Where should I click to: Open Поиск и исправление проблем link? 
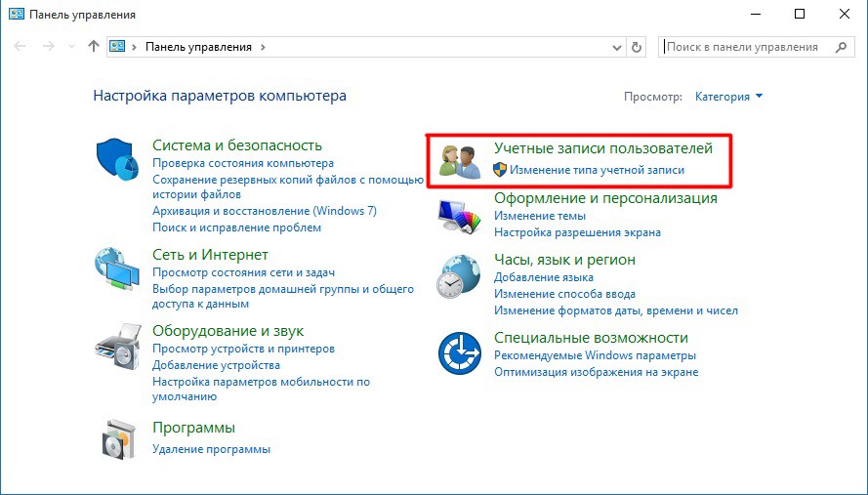tap(236, 227)
